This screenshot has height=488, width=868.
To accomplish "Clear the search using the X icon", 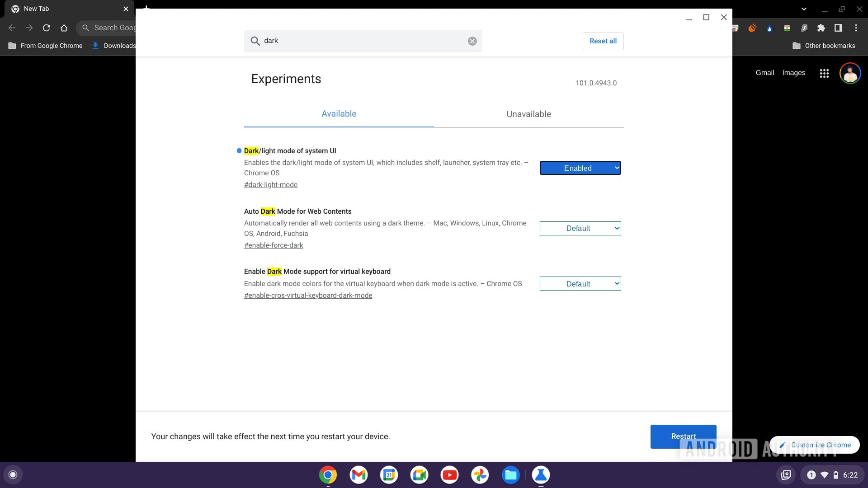I will (472, 41).
